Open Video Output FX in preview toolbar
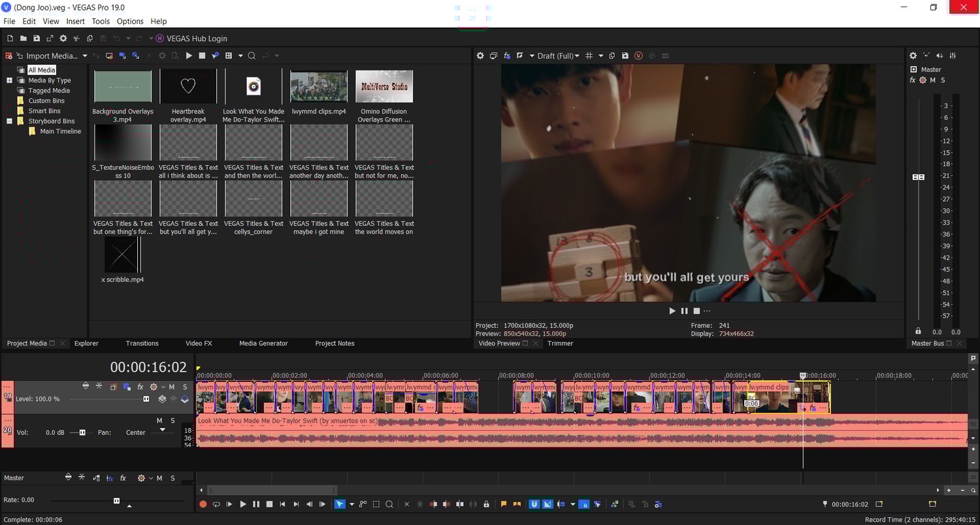The image size is (980, 525). (507, 56)
